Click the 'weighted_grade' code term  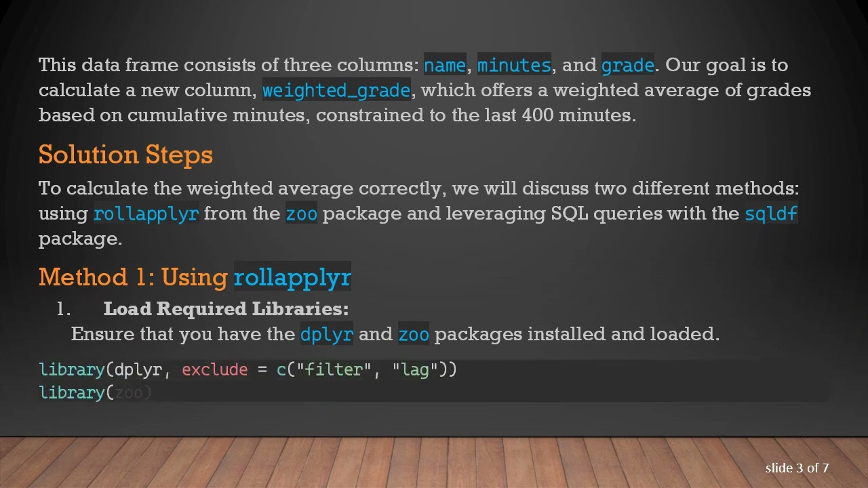pyautogui.click(x=336, y=90)
